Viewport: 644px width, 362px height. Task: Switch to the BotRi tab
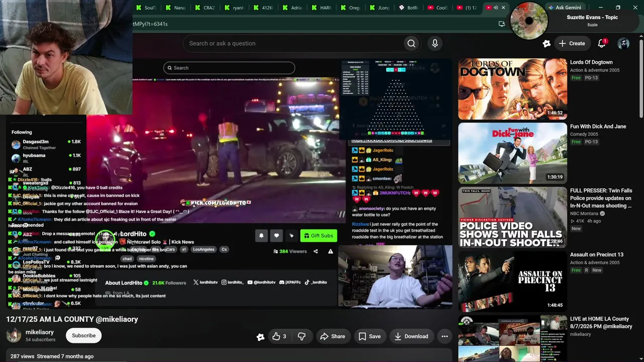point(409,8)
